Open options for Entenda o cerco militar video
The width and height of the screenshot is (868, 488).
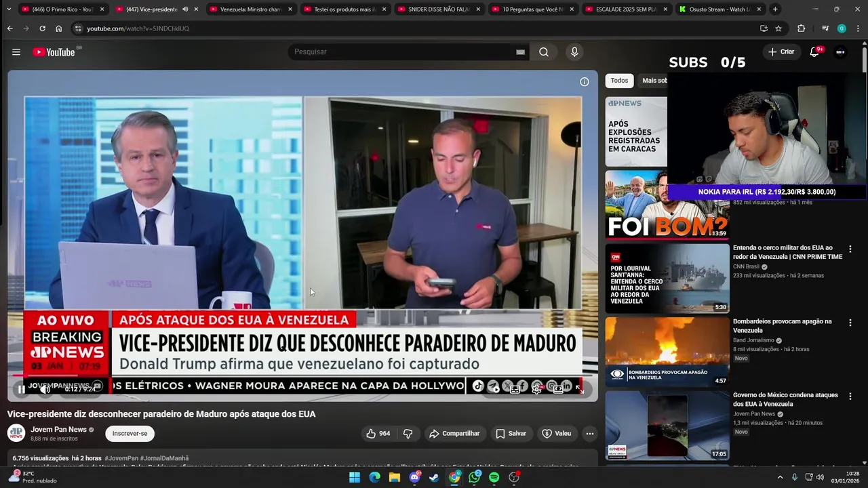(850, 249)
